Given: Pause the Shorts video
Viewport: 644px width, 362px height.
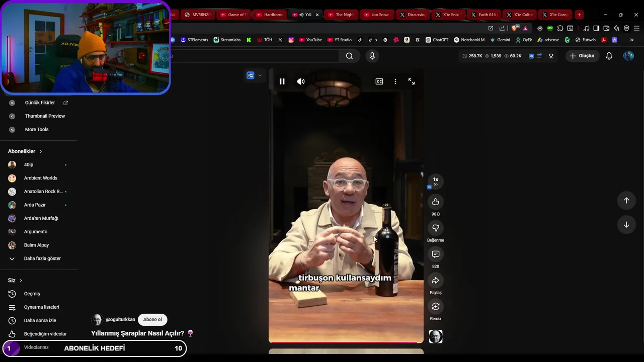Looking at the screenshot, I should point(282,81).
